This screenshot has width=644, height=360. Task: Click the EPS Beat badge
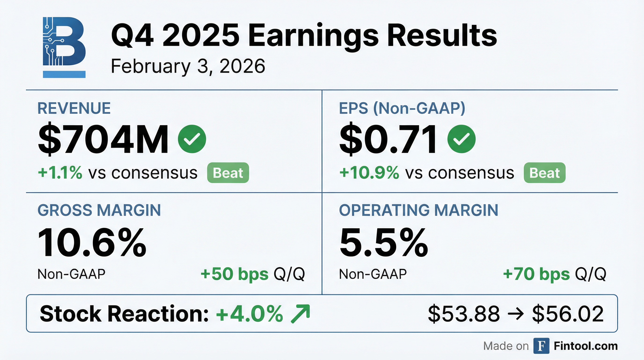(545, 173)
